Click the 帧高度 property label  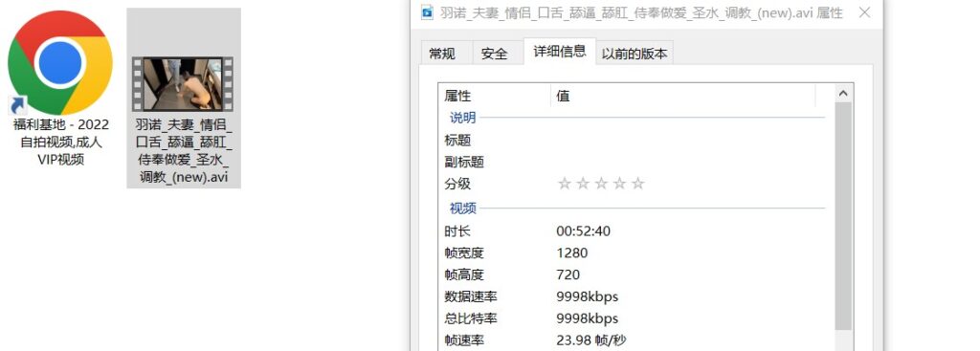pos(464,274)
